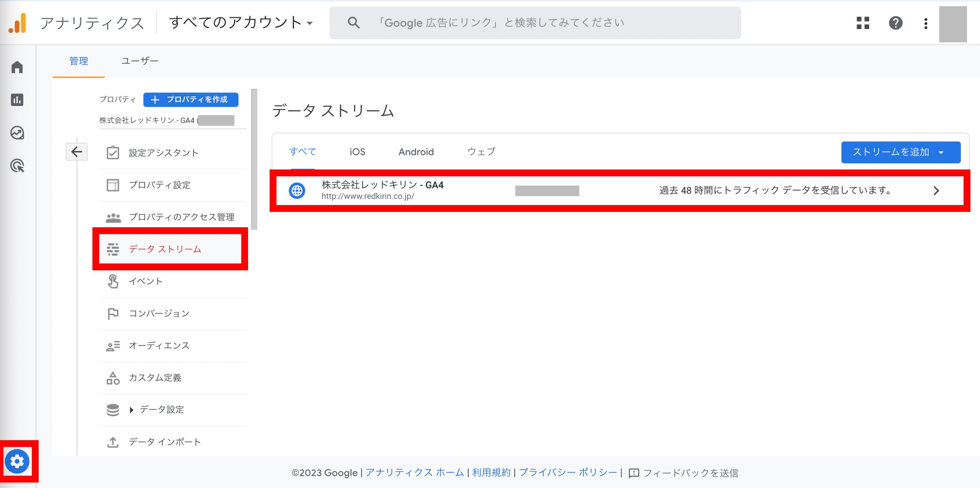Click the Google Analytics logo
Screen dimensions: 980x488
[x=18, y=23]
